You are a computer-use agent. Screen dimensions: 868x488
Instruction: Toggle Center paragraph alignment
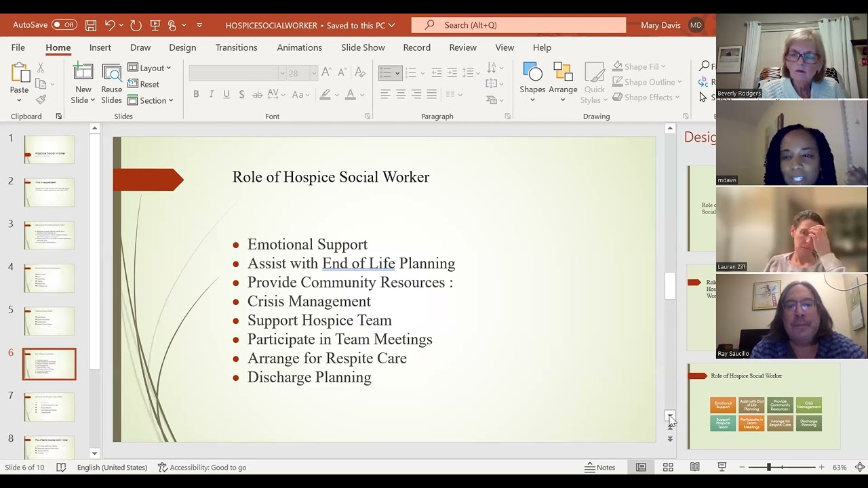[401, 94]
